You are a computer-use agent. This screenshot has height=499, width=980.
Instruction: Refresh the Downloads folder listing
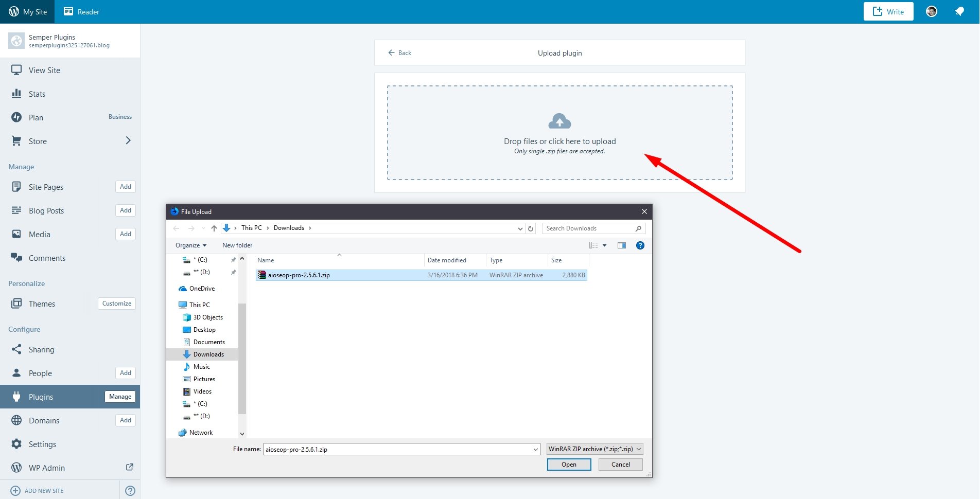tap(531, 228)
